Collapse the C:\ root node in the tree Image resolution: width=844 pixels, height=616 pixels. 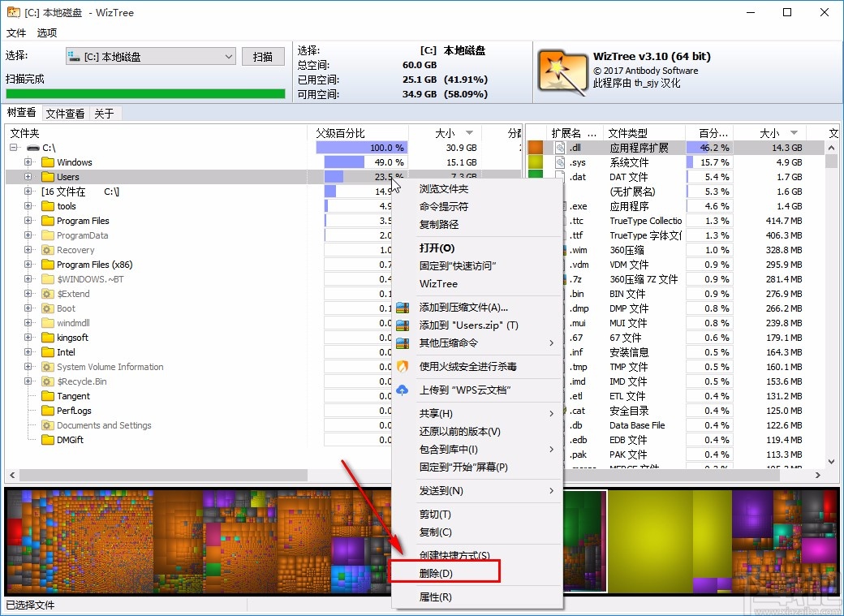coord(11,147)
